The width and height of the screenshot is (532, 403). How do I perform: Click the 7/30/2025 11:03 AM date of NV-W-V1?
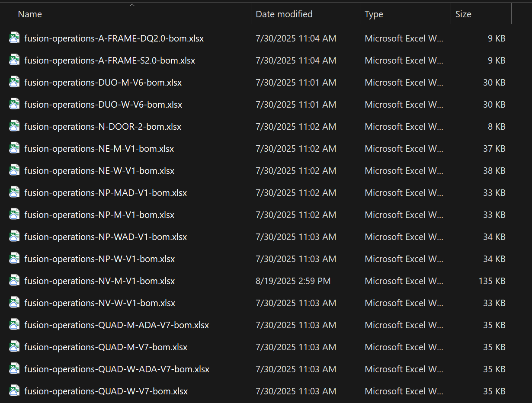point(296,303)
